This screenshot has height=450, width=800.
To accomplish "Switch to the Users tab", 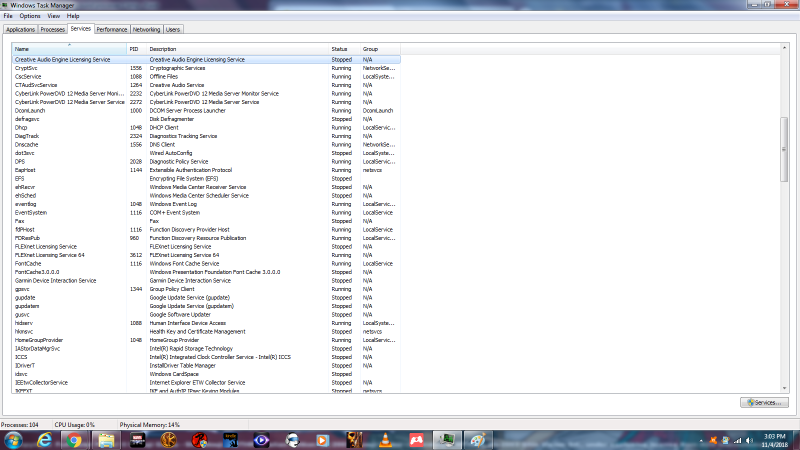I will point(173,30).
